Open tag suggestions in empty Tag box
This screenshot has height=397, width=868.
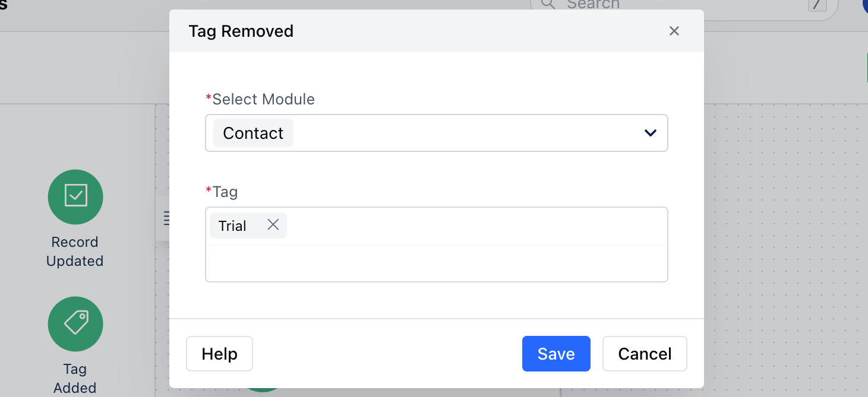click(437, 262)
